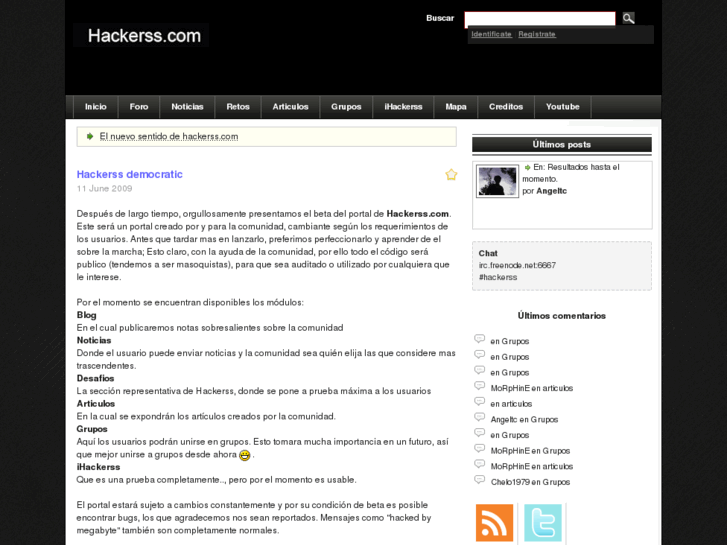Open the iHackerss menu item

pyautogui.click(x=403, y=107)
